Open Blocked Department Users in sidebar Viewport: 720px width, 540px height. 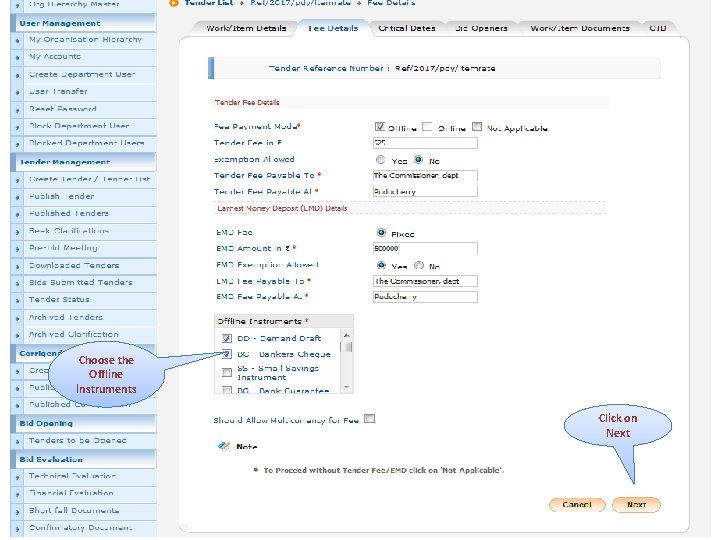click(x=87, y=143)
